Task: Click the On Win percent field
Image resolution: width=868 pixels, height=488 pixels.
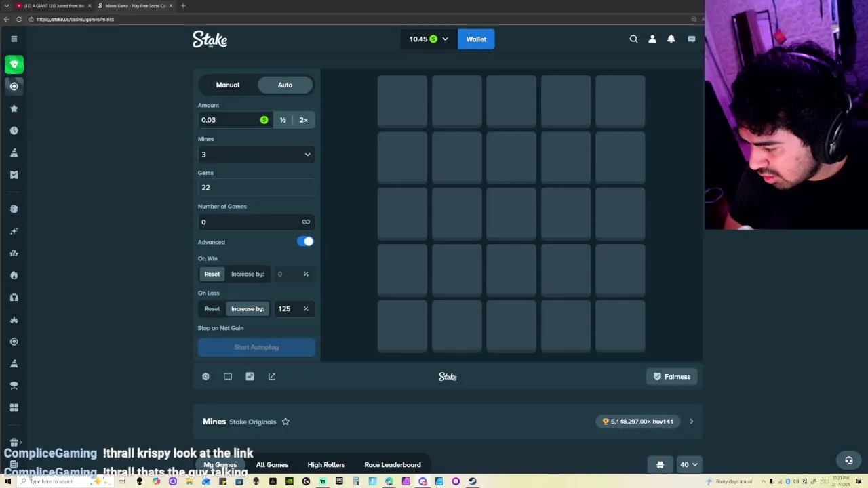Action: 293,274
